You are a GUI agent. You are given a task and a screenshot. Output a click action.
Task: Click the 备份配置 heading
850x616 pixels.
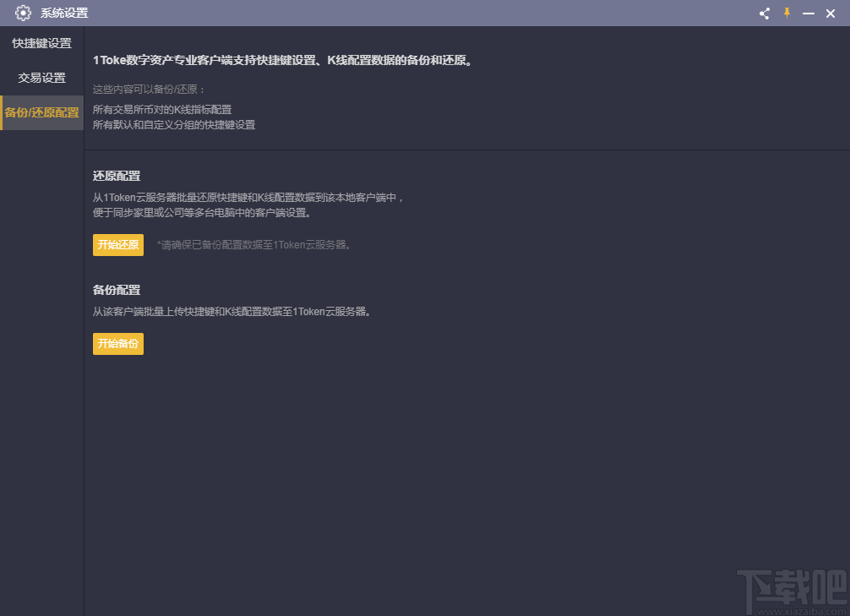coord(117,290)
